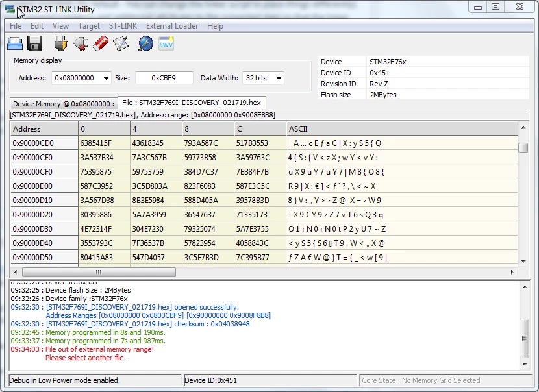Screen dimensions: 539x392
Task: Click the Save file floppy icon
Action: [34, 43]
